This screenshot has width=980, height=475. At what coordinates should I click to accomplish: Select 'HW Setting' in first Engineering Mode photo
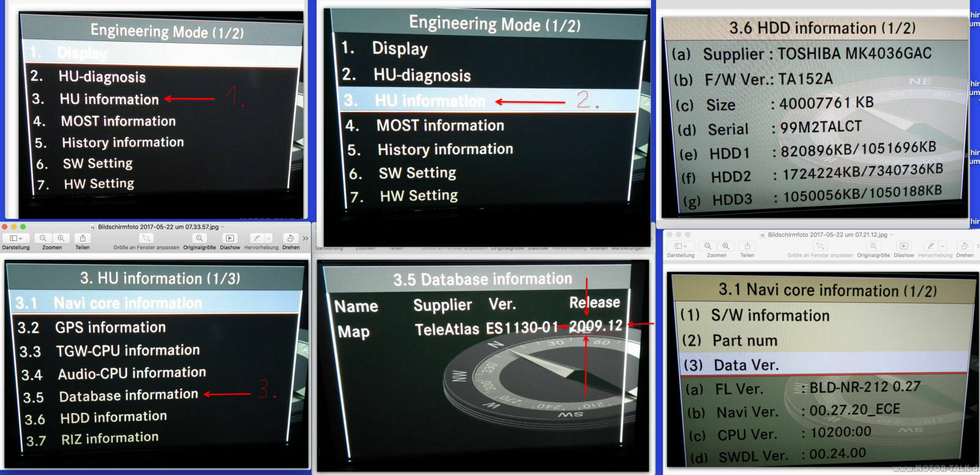coord(99,184)
